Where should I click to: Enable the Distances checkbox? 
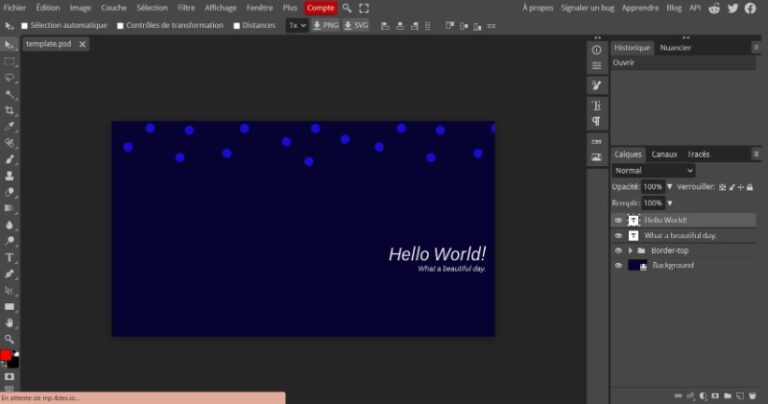click(x=237, y=25)
